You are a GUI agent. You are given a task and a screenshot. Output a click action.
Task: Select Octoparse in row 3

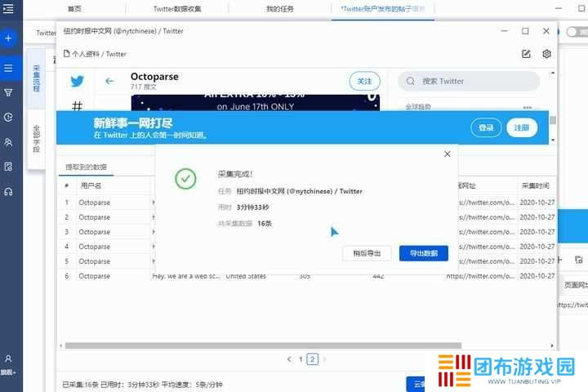[x=95, y=232]
